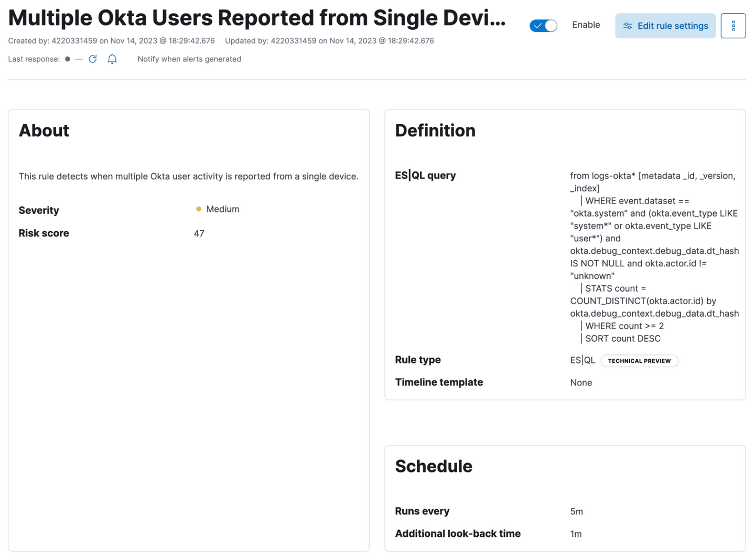This screenshot has width=755, height=560.
Task: Click the truncated rule title heading
Action: pyautogui.click(x=256, y=18)
